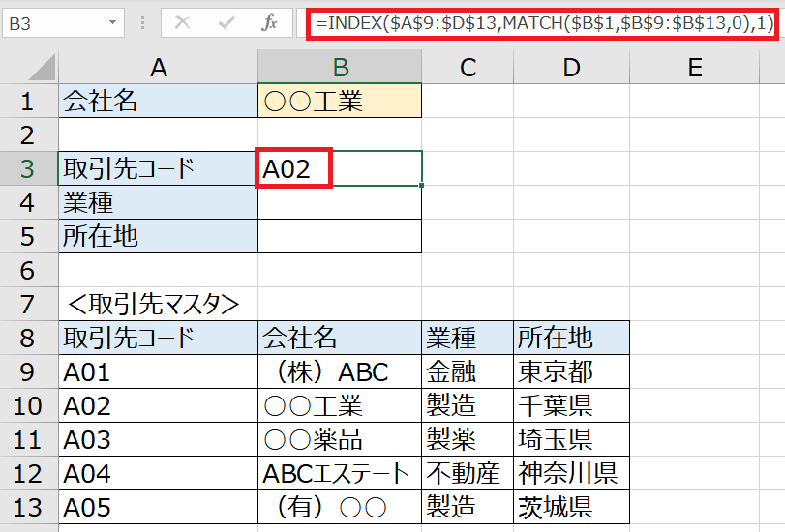
Task: Select row 9 header
Action: point(28,371)
